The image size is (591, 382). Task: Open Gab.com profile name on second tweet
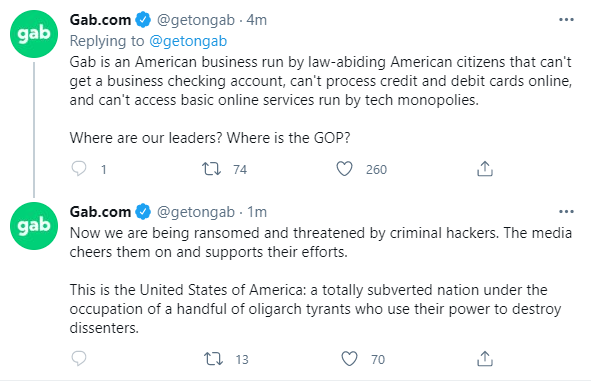pyautogui.click(x=100, y=212)
